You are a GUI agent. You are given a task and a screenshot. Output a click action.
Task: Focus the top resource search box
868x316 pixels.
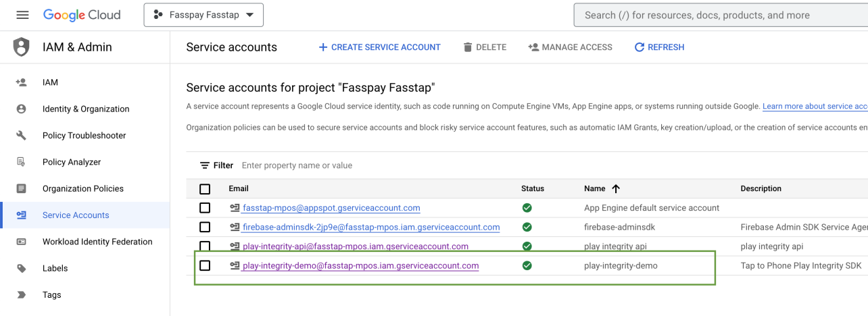(721, 15)
